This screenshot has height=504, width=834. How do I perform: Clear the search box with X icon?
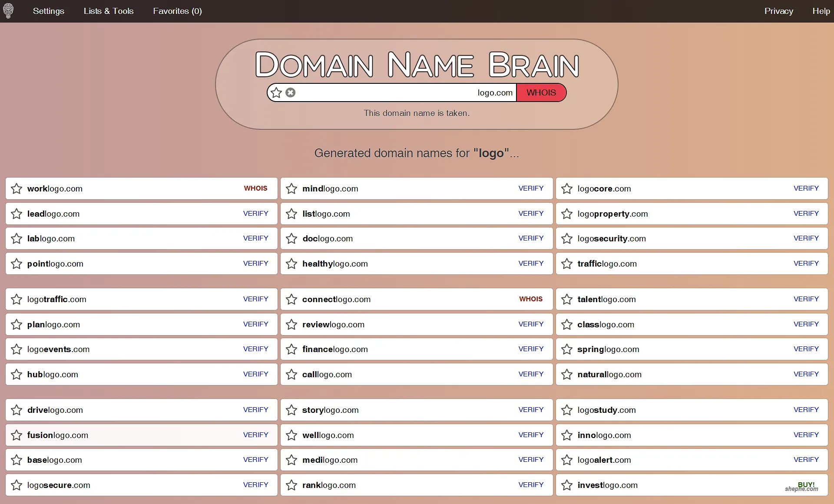pos(291,92)
